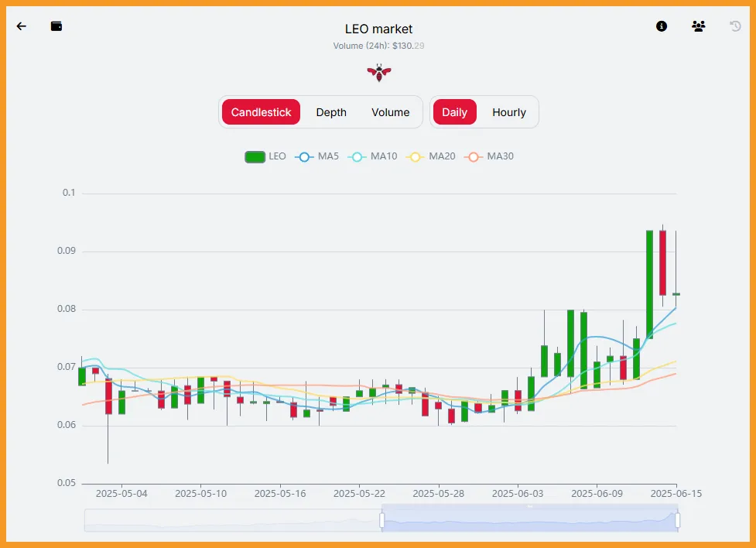Viewport: 756px width, 548px height.
Task: Open the users group icon
Action: click(698, 26)
